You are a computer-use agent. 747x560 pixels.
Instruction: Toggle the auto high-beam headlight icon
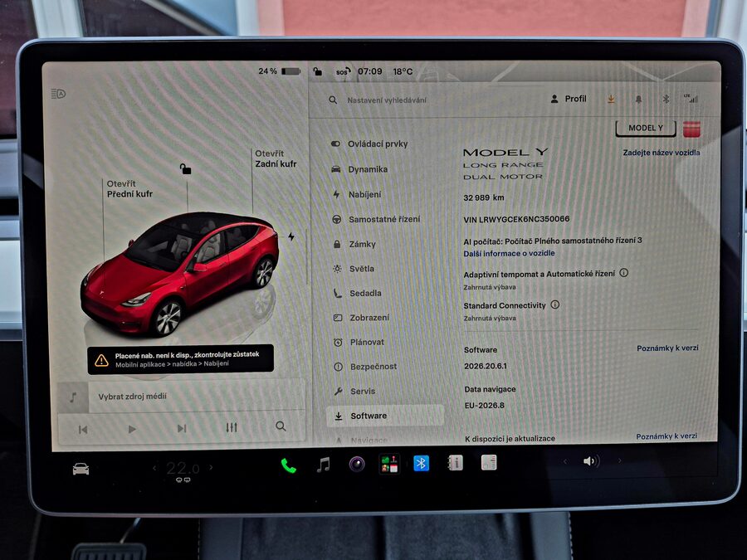(58, 94)
